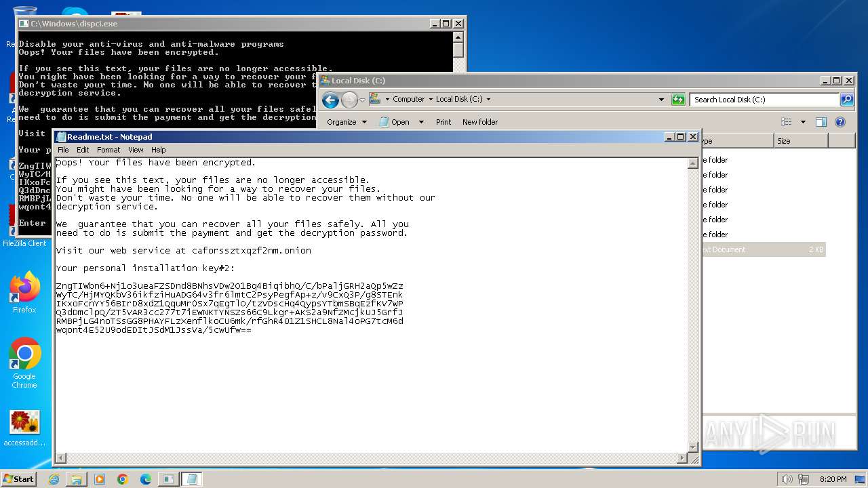This screenshot has width=868, height=488.
Task: Toggle the preview pane in Explorer
Action: 821,122
